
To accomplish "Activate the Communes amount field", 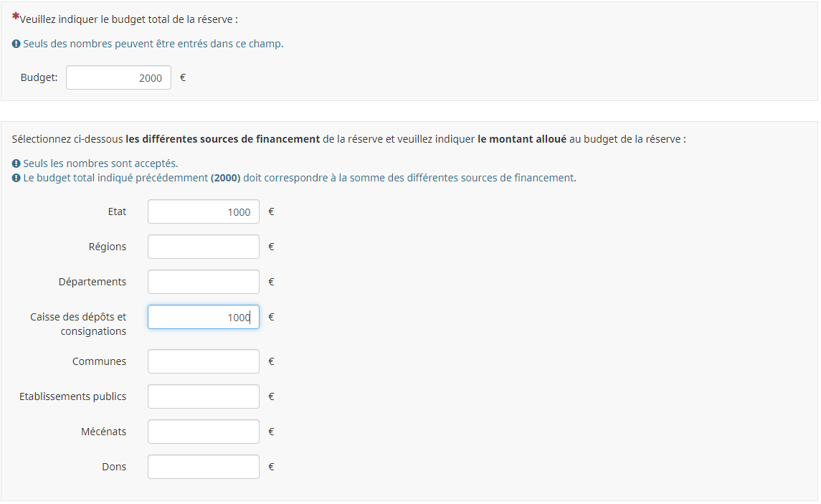I will tap(203, 361).
